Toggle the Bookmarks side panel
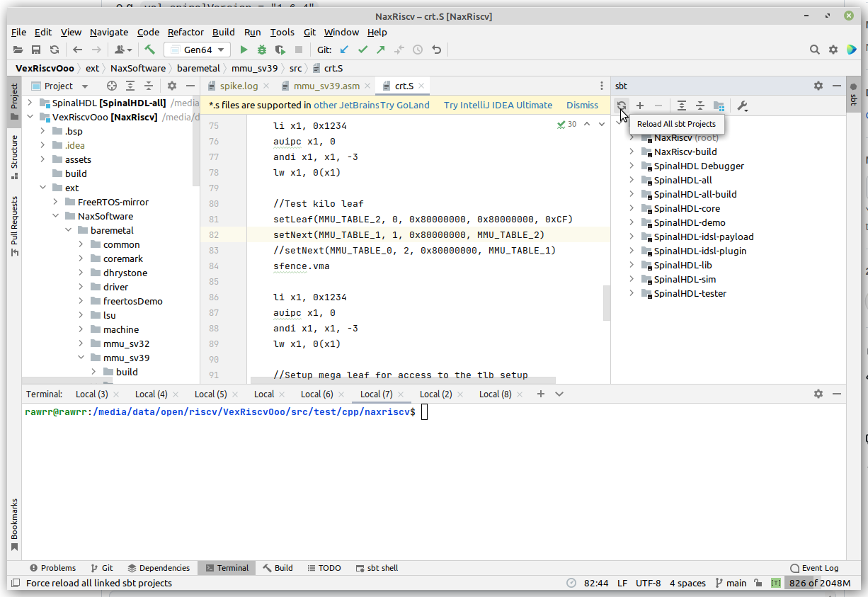The image size is (868, 597). (14, 525)
